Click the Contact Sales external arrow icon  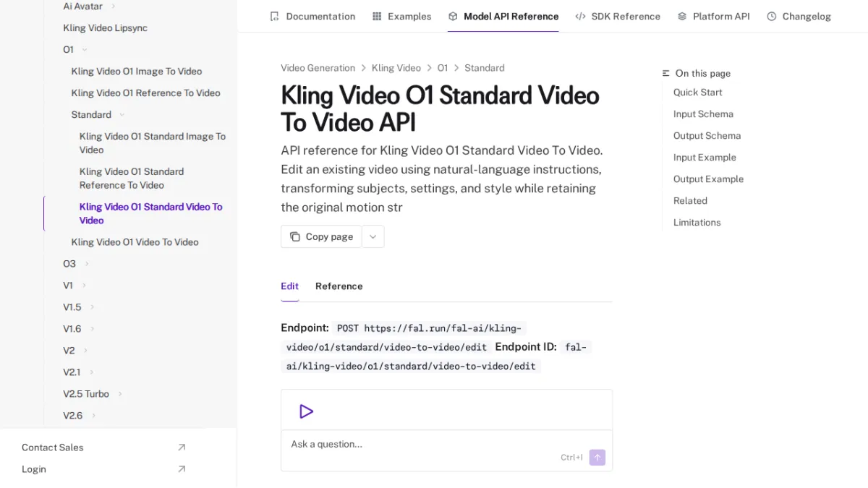pos(182,448)
